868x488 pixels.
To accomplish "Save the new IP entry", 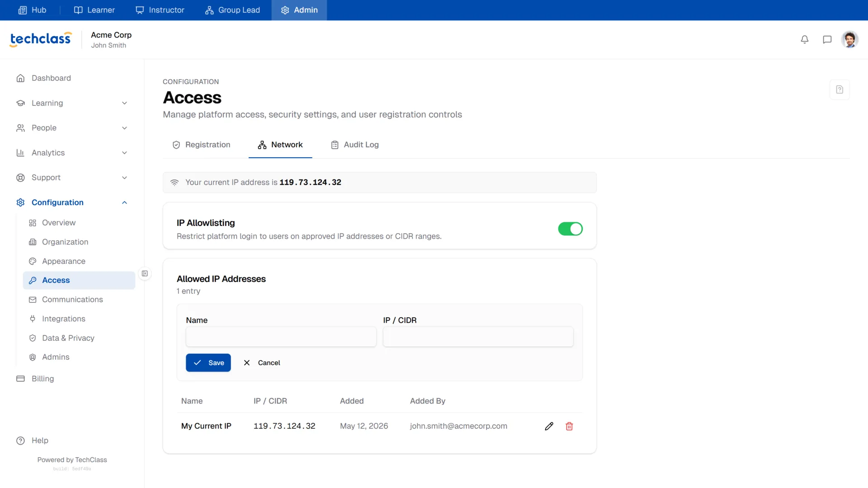I will point(208,363).
